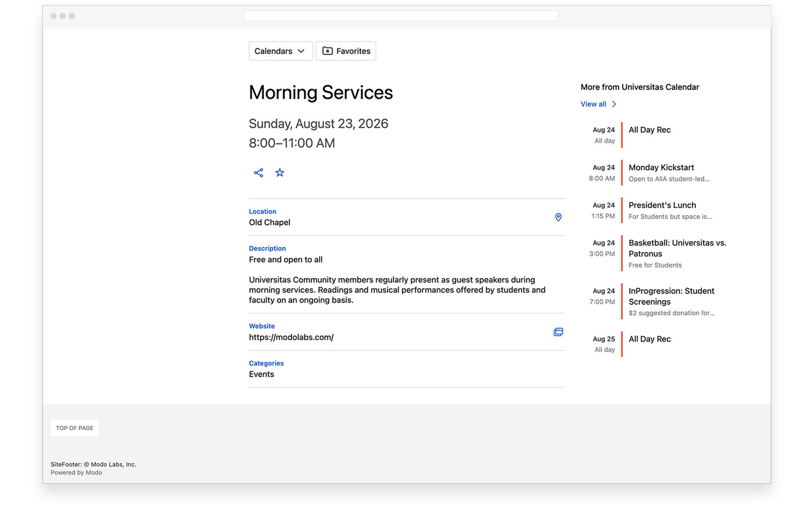Image resolution: width=812 pixels, height=527 pixels.
Task: Click the browser address bar
Action: (401, 16)
